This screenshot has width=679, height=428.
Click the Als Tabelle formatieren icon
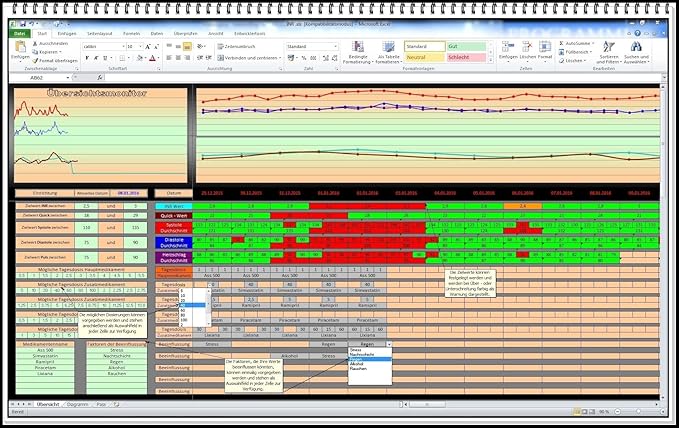(387, 49)
